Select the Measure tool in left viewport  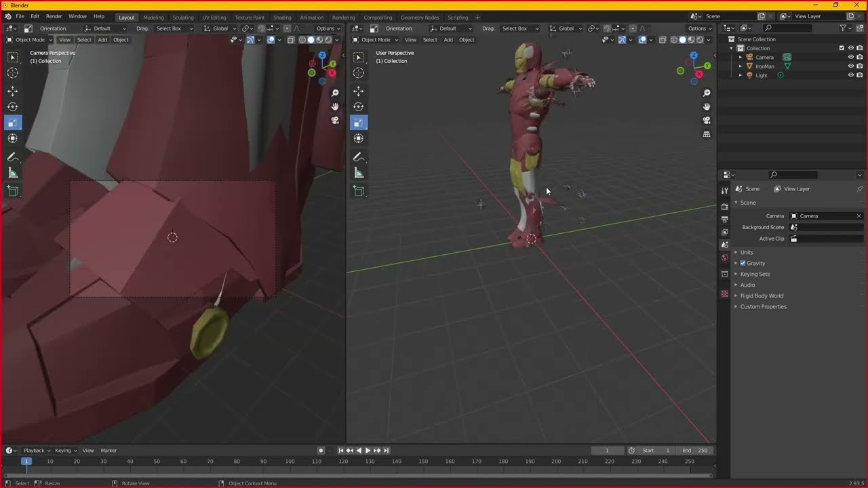13,173
